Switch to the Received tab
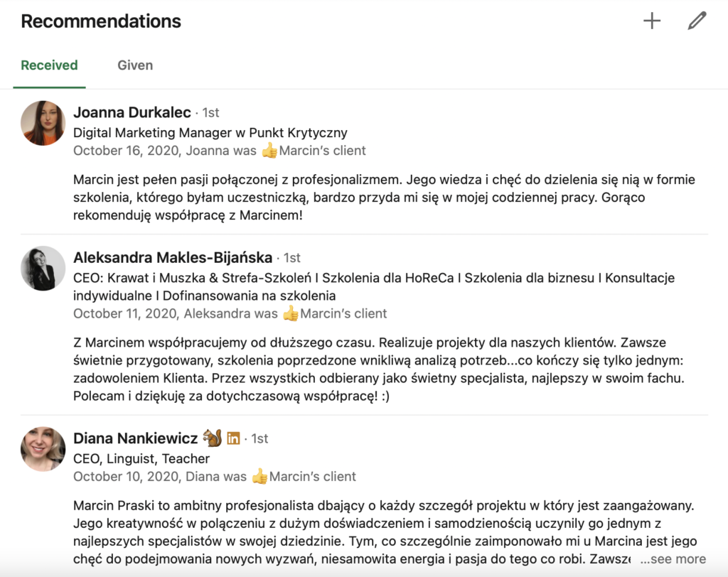The height and width of the screenshot is (577, 728). pos(49,65)
